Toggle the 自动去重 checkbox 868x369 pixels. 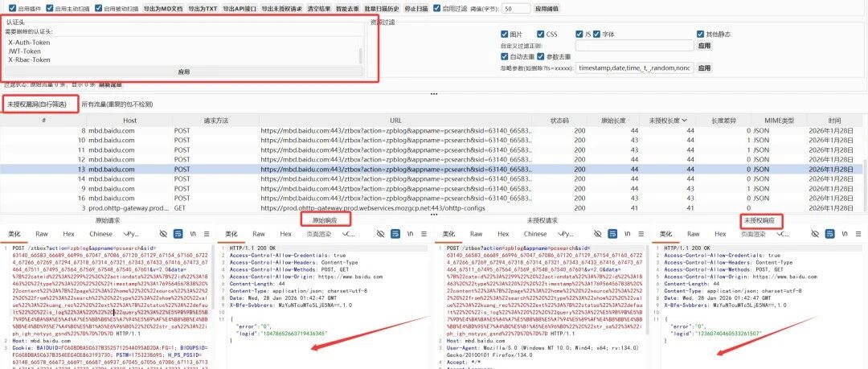point(504,56)
